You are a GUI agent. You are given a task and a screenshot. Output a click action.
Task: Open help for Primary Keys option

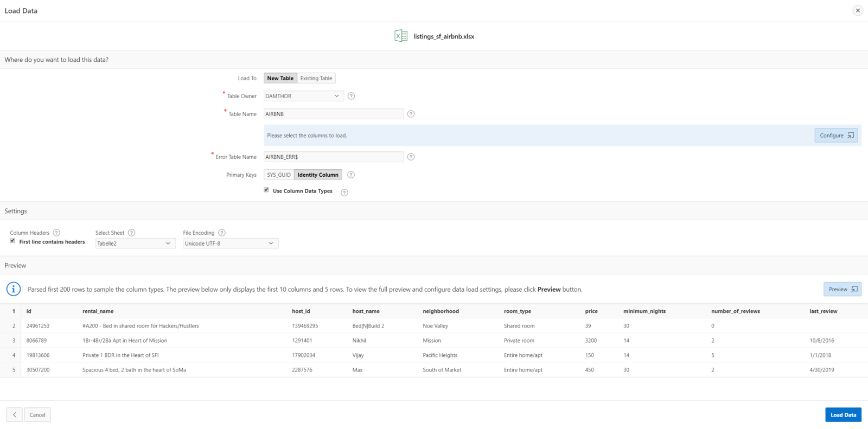[351, 175]
